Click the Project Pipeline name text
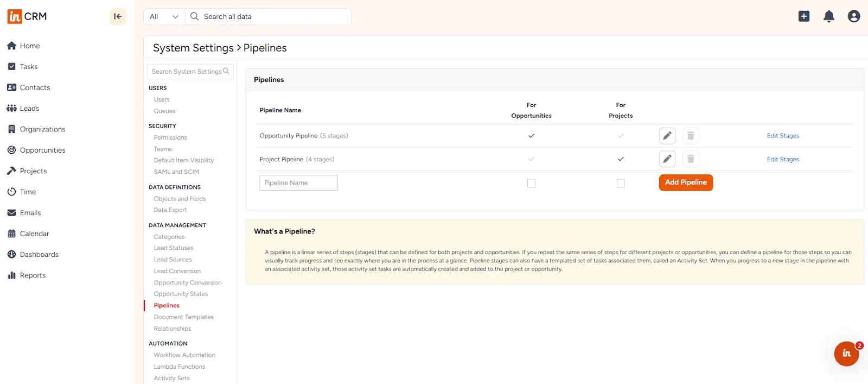868x384 pixels. [281, 159]
